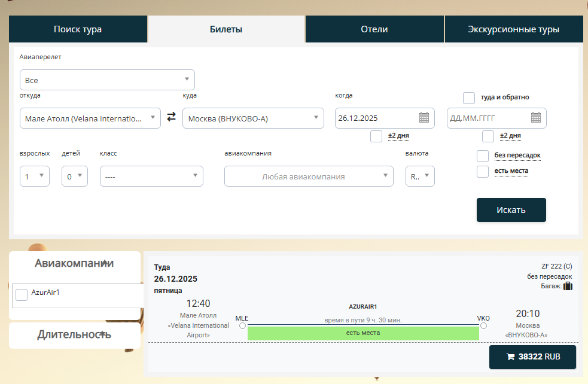Click the swap departure and destination arrows icon
This screenshot has width=588, height=384.
point(172,118)
